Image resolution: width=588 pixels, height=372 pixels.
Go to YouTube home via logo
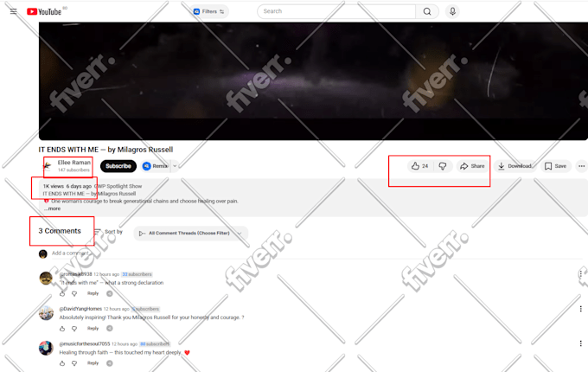point(44,11)
